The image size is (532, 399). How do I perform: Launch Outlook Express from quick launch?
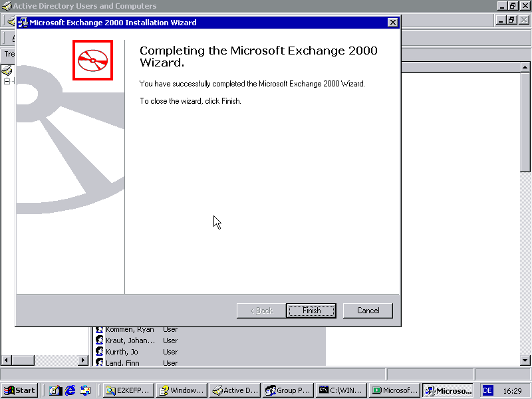click(x=85, y=390)
